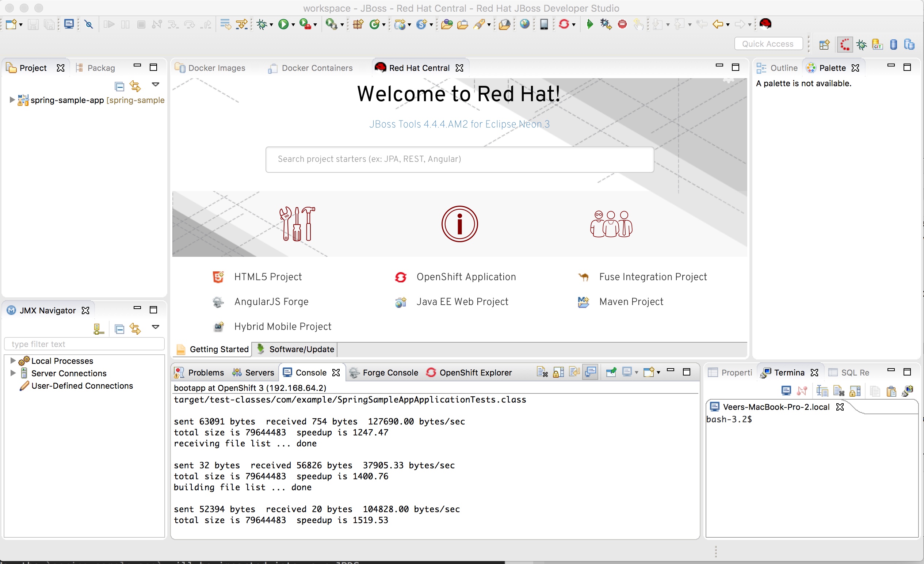Open the JMX Navigator view menu arrow
924x564 pixels.
pyautogui.click(x=156, y=327)
